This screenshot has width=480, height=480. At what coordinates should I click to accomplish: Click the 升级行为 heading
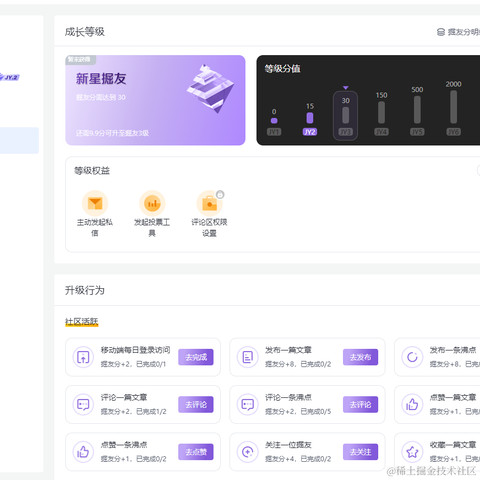85,290
